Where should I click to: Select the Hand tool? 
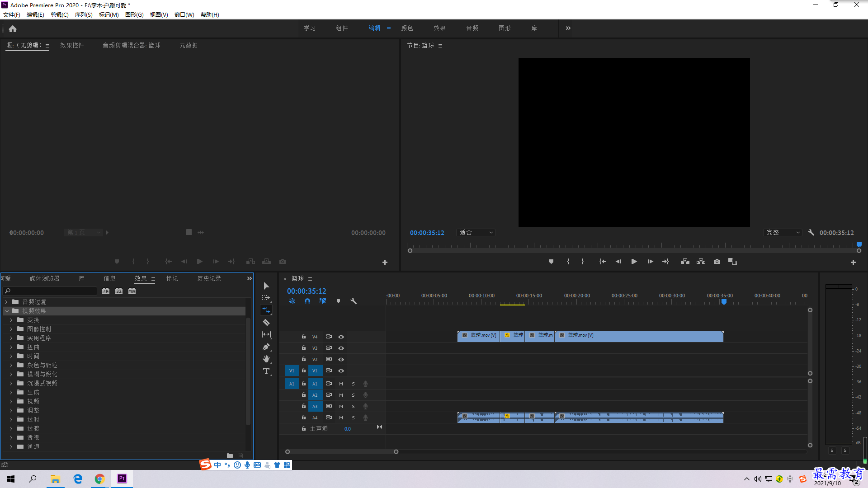(x=266, y=359)
